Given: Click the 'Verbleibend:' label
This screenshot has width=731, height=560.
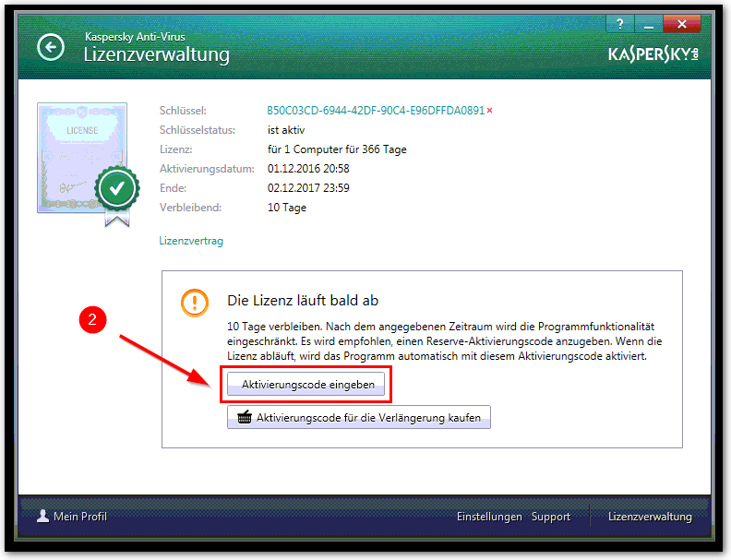Looking at the screenshot, I should point(190,208).
